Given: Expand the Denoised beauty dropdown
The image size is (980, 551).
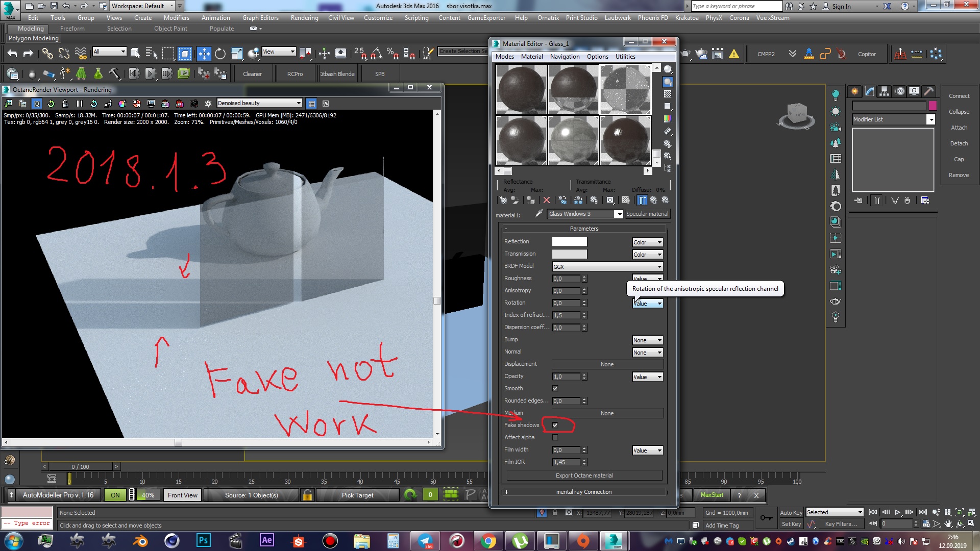Looking at the screenshot, I should point(259,103).
